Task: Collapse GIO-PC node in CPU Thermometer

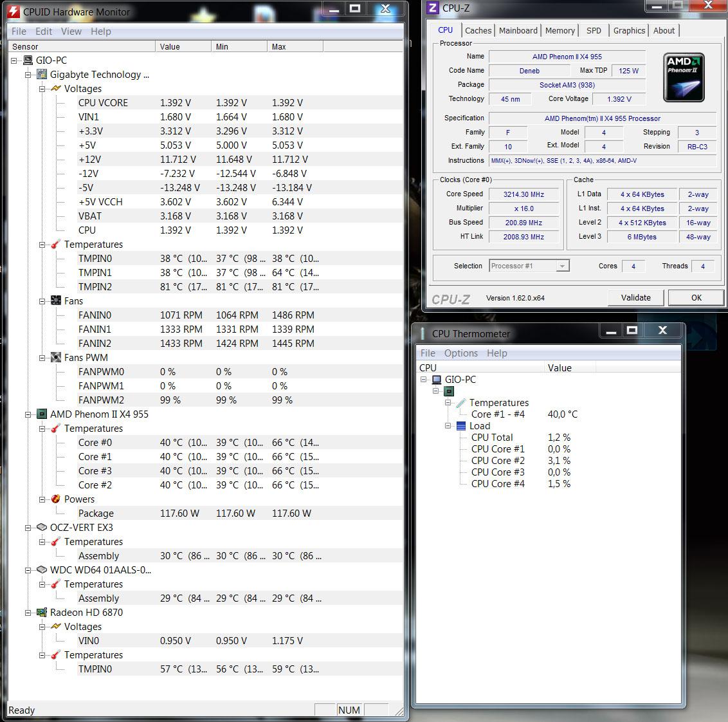Action: (x=423, y=379)
